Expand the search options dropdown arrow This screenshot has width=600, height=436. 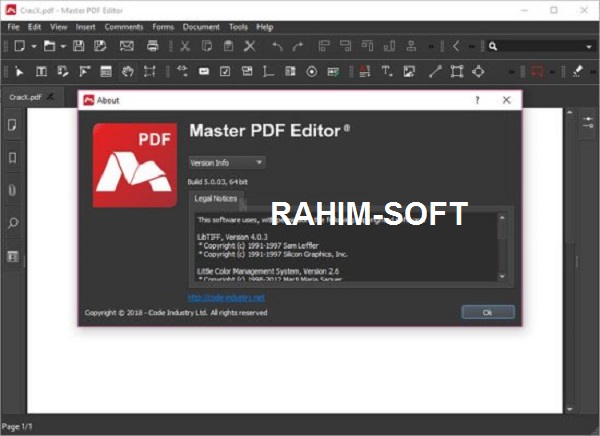[x=589, y=47]
